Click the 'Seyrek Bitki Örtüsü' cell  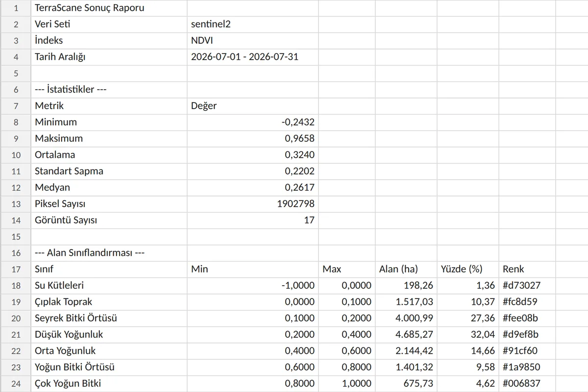pyautogui.click(x=109, y=318)
